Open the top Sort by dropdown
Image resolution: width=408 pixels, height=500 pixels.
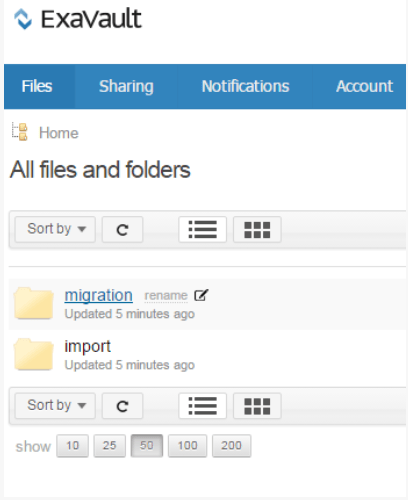pos(55,230)
